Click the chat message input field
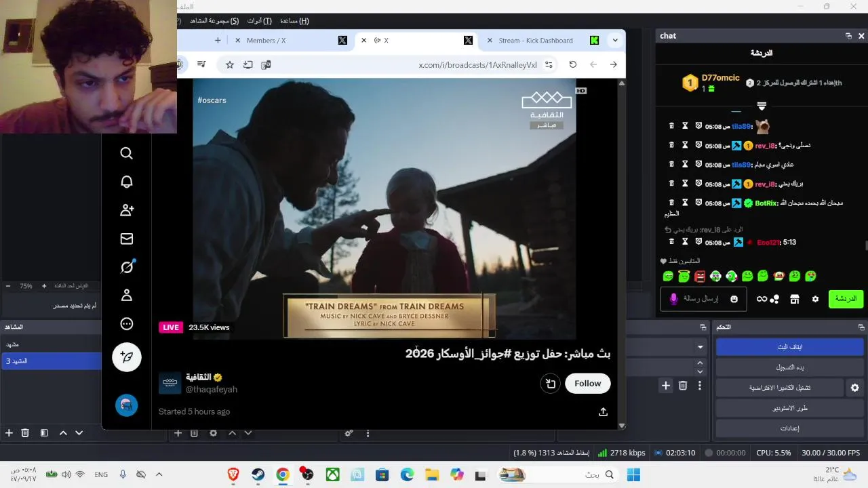868x488 pixels. point(703,299)
